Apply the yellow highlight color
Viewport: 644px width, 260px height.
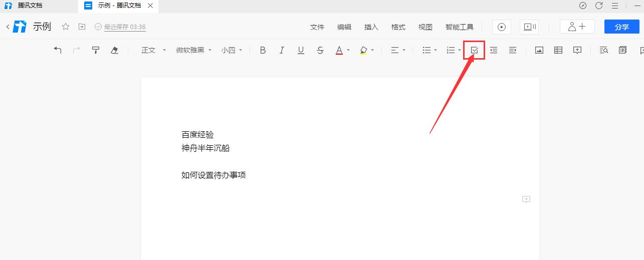tap(363, 50)
